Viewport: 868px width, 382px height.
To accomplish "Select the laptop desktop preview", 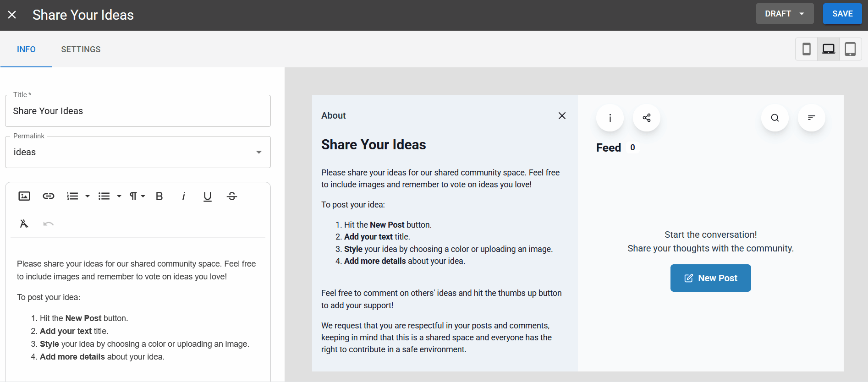I will click(x=829, y=49).
